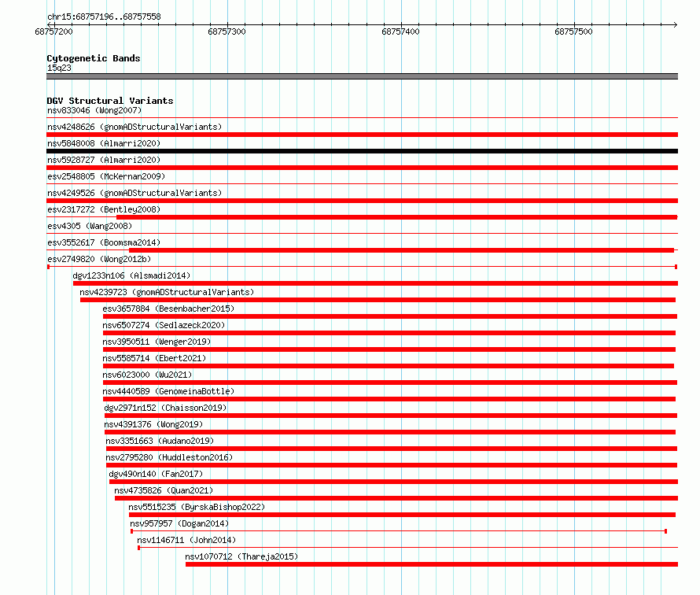Image resolution: width=700 pixels, height=595 pixels.
Task: Select the nsv4248626 gnomAD variant bar
Action: pos(362,135)
